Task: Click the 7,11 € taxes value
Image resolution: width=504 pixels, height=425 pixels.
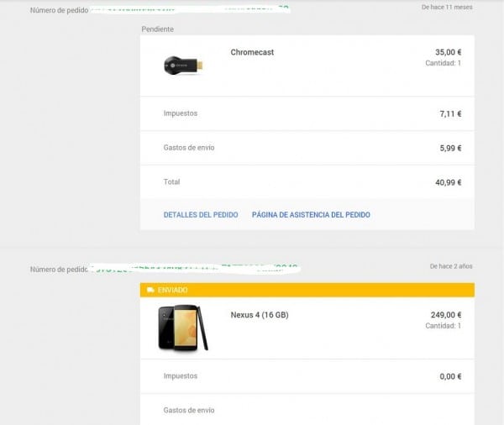Action: tap(450, 113)
